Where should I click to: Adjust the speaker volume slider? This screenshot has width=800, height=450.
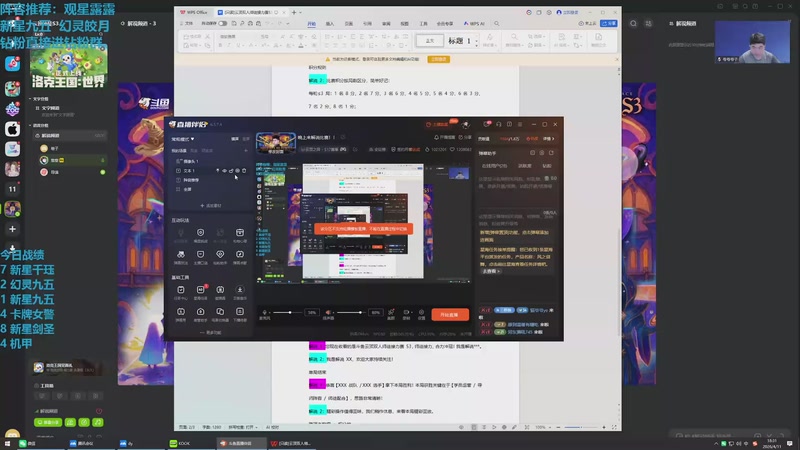point(351,312)
